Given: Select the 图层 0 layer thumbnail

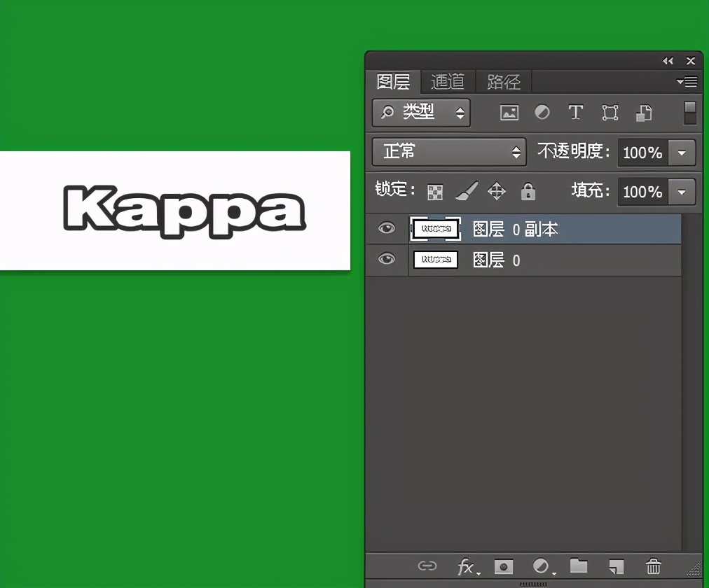Looking at the screenshot, I should 436,260.
